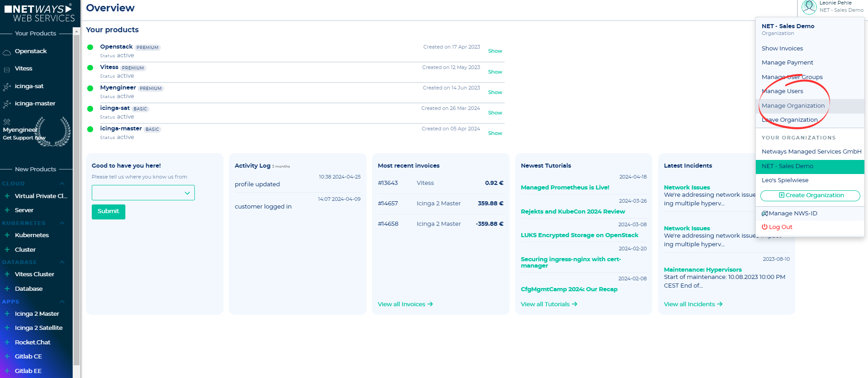
Task: Click the 'customer logged in' activity entry
Action: pos(263,206)
